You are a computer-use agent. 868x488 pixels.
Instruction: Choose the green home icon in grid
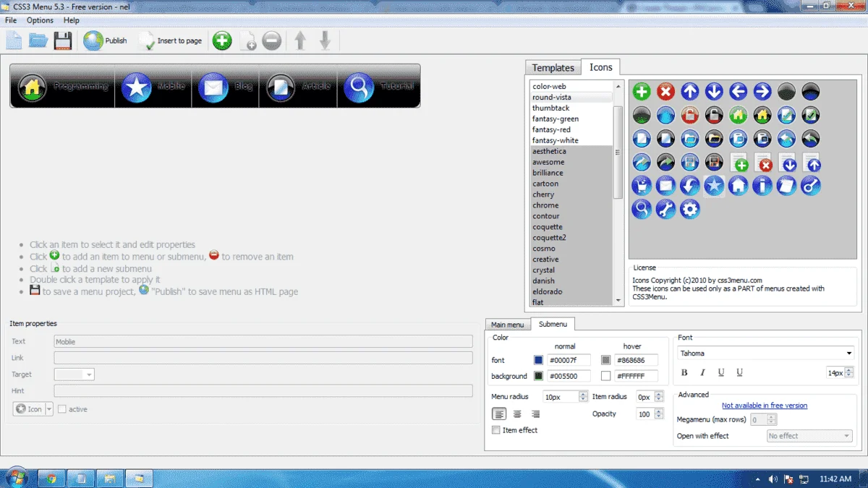click(x=738, y=114)
